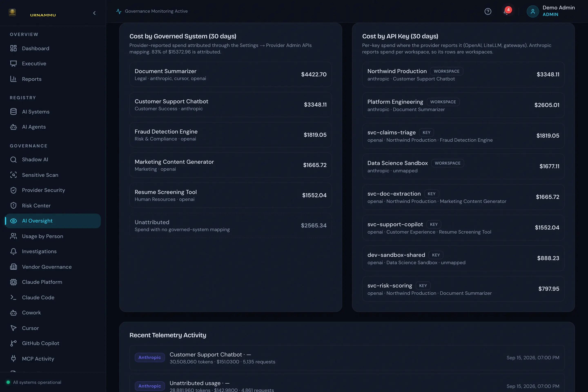The image size is (588, 392).
Task: Click Anthropic tag on Customer Support Chatbot telemetry
Action: click(150, 357)
